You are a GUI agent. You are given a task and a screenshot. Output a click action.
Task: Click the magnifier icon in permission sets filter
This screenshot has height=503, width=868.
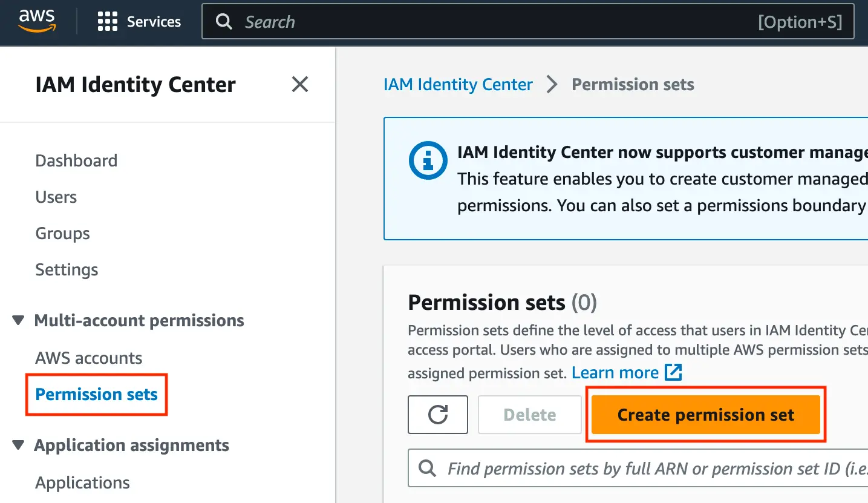(427, 468)
